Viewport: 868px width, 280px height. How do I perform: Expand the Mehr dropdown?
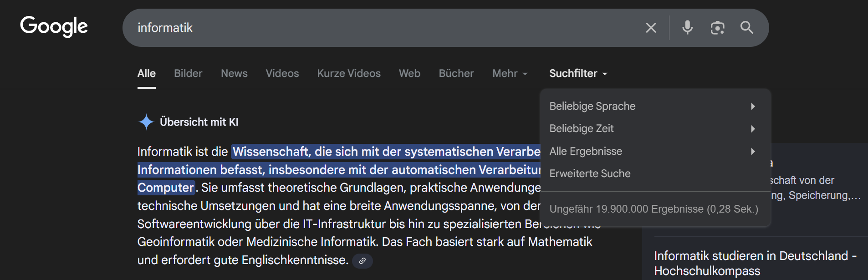[x=510, y=73]
